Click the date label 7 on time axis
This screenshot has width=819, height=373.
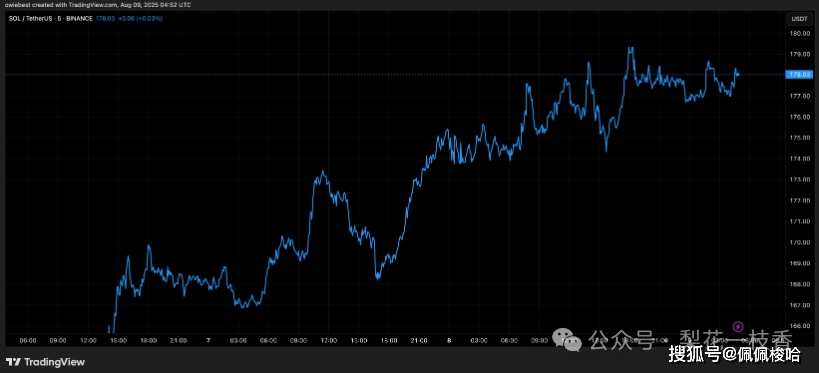[x=208, y=341]
